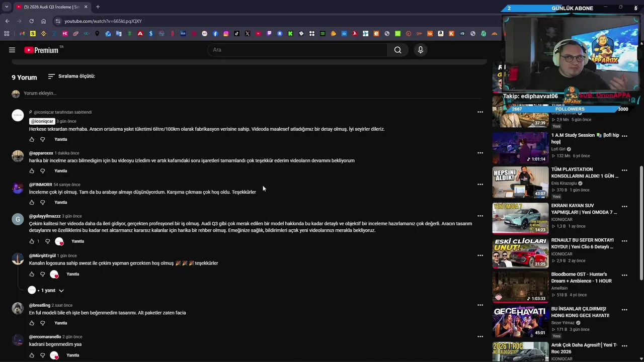Open options menu for @gulayyilmazzz comment
Viewport: 644px width, 362px height.
(480, 216)
